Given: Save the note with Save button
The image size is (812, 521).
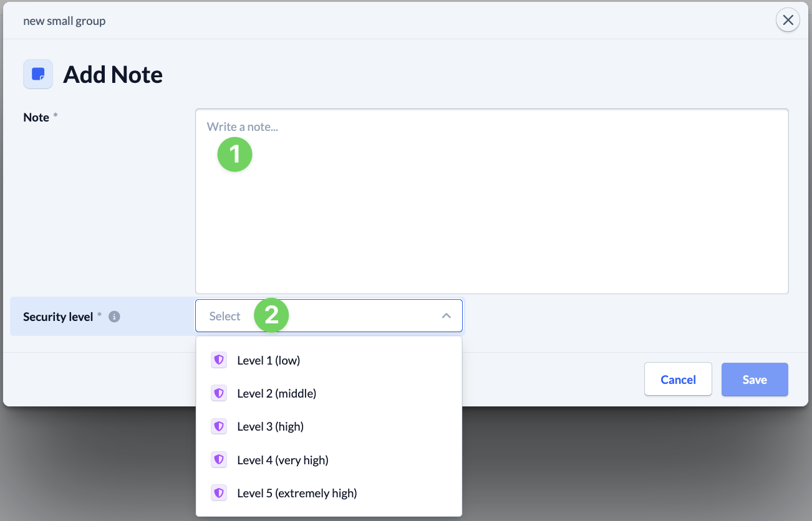Looking at the screenshot, I should click(x=755, y=380).
